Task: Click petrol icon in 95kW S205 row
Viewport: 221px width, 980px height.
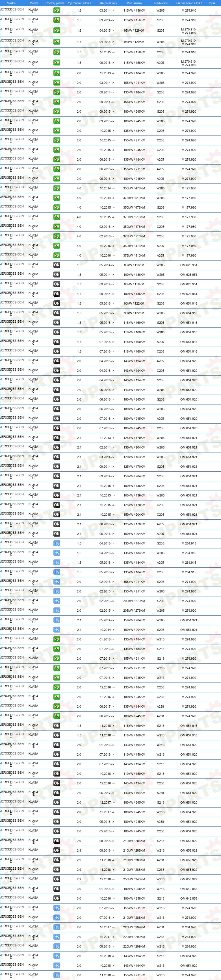Action: point(57,30)
